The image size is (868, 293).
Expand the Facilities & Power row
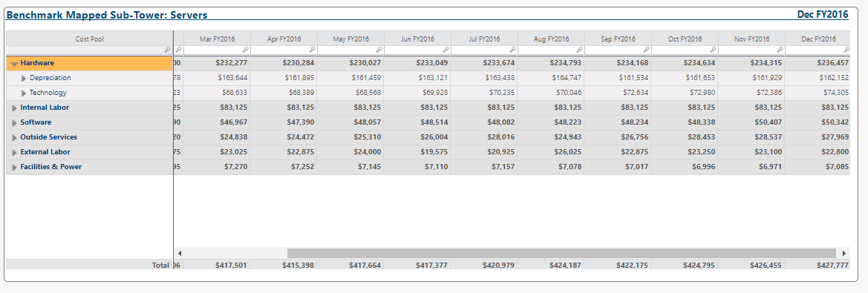pyautogui.click(x=14, y=167)
